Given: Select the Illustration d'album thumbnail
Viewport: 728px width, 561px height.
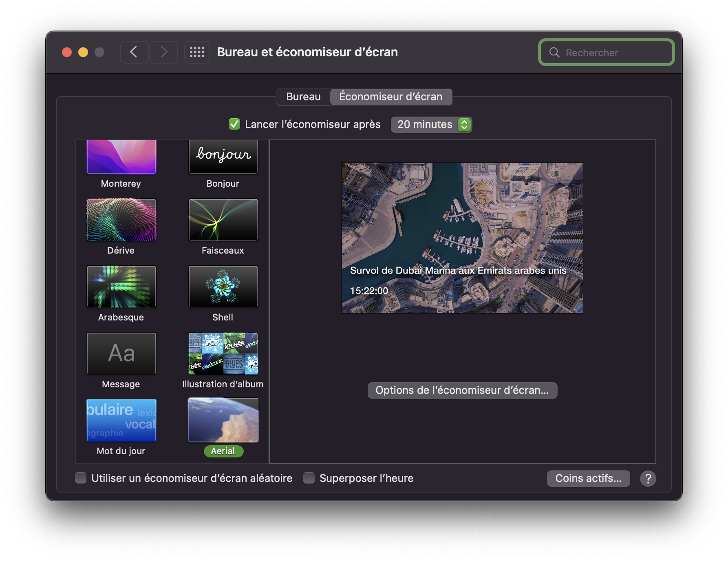Looking at the screenshot, I should 223,353.
